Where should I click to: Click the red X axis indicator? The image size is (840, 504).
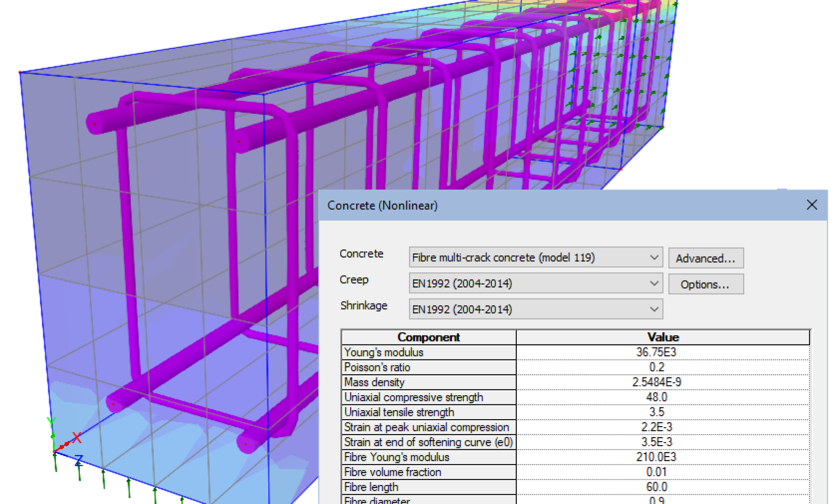(76, 438)
